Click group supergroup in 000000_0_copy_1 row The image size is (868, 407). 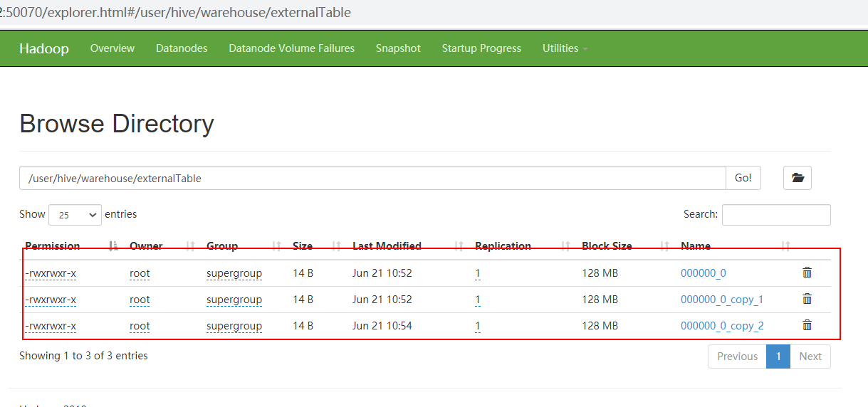(x=234, y=300)
